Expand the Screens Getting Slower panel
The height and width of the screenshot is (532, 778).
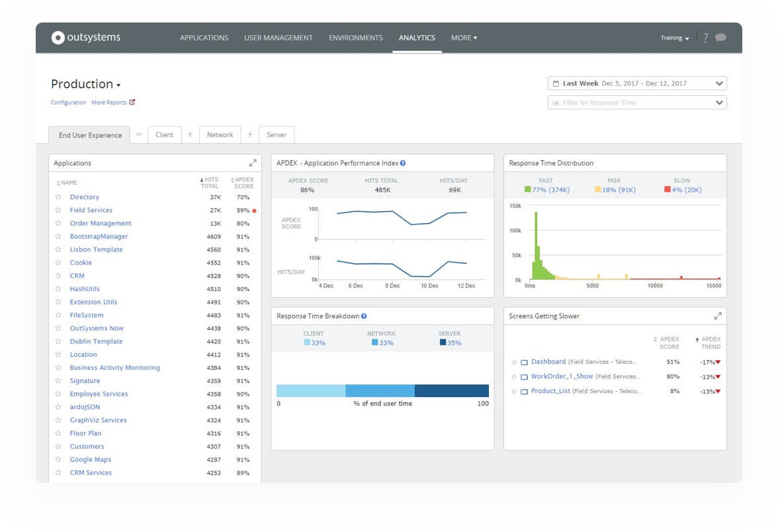(x=716, y=316)
